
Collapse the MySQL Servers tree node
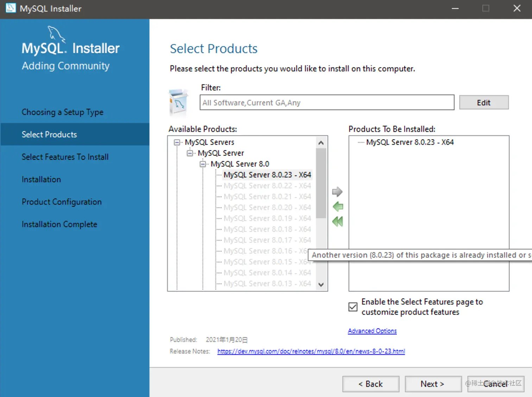tap(177, 142)
